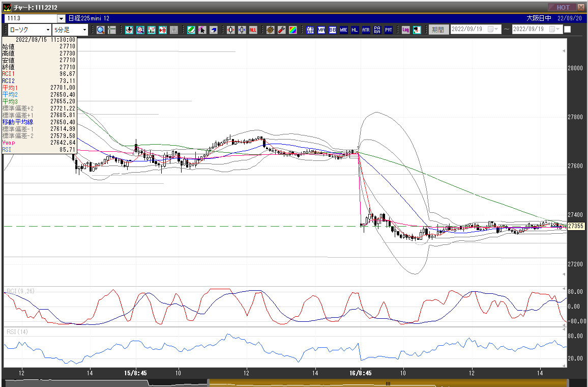Click the 移動平均線 row in data panel
Screen dimensions: 588x387
(39, 122)
